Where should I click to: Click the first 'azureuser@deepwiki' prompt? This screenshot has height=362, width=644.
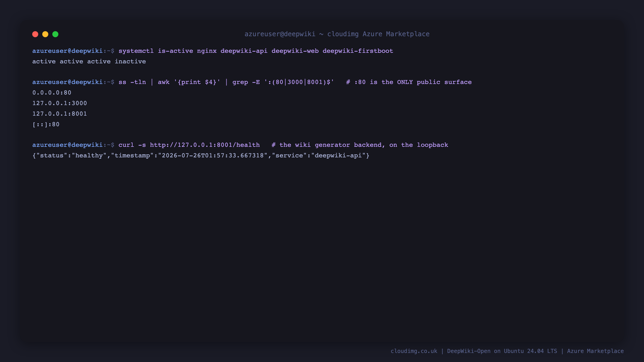(x=67, y=51)
